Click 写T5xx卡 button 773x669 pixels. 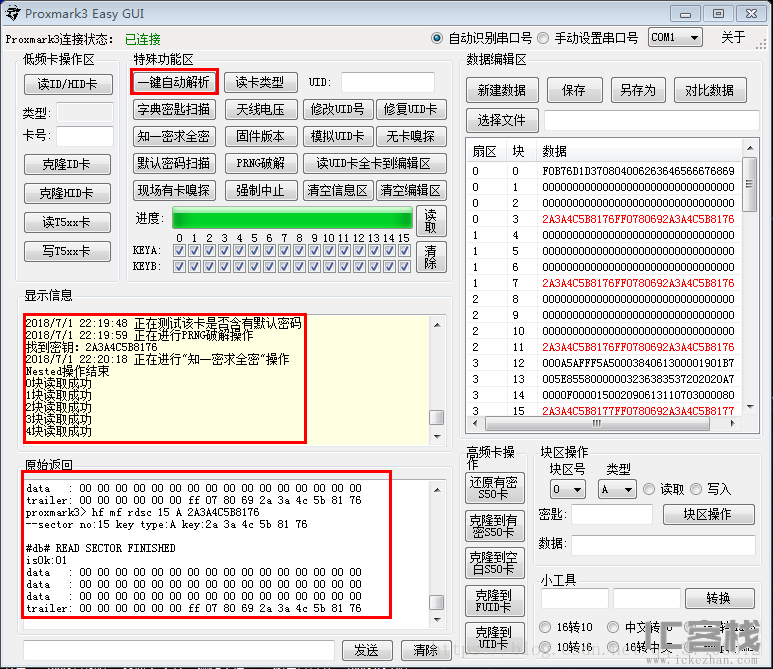click(x=67, y=251)
